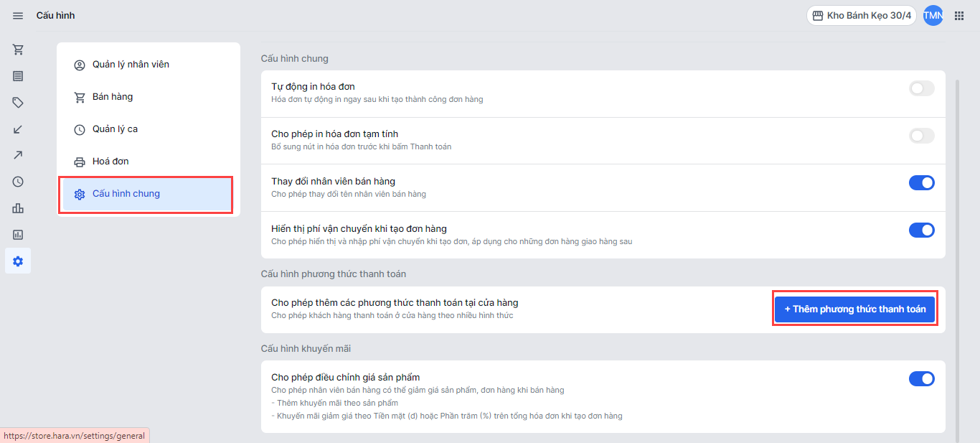Go to Hoá đơn settings
The width and height of the screenshot is (980, 443).
coord(110,162)
